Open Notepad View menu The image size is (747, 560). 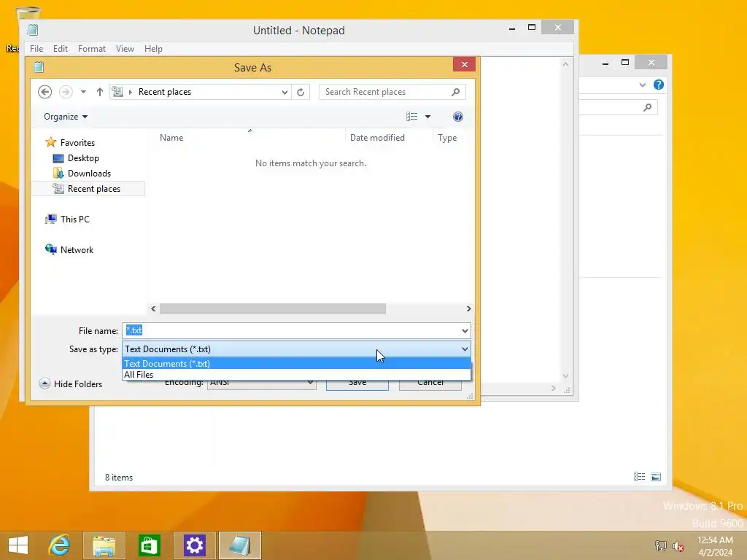[125, 49]
